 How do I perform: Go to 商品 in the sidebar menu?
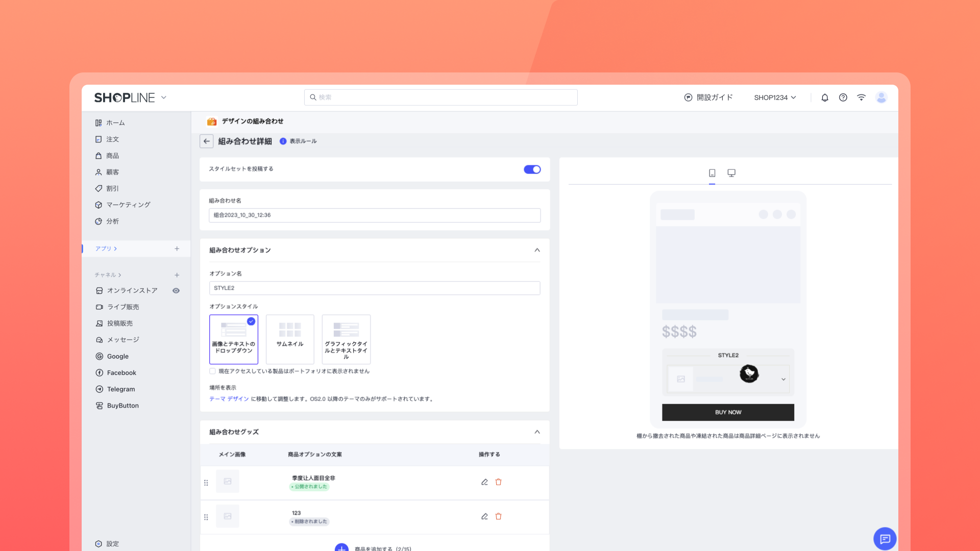tap(112, 156)
